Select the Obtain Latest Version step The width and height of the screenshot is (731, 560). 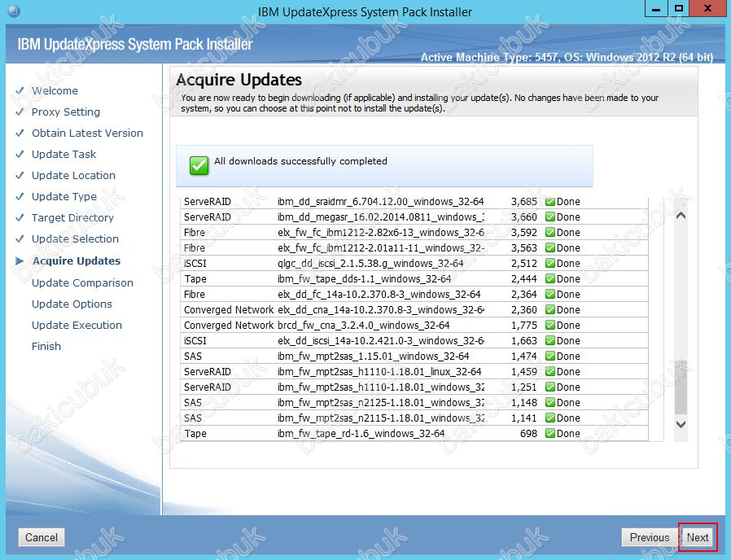[x=87, y=133]
